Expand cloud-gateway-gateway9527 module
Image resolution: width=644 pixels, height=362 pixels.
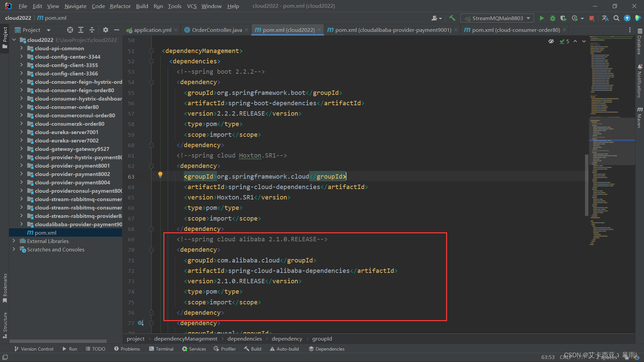(21, 149)
